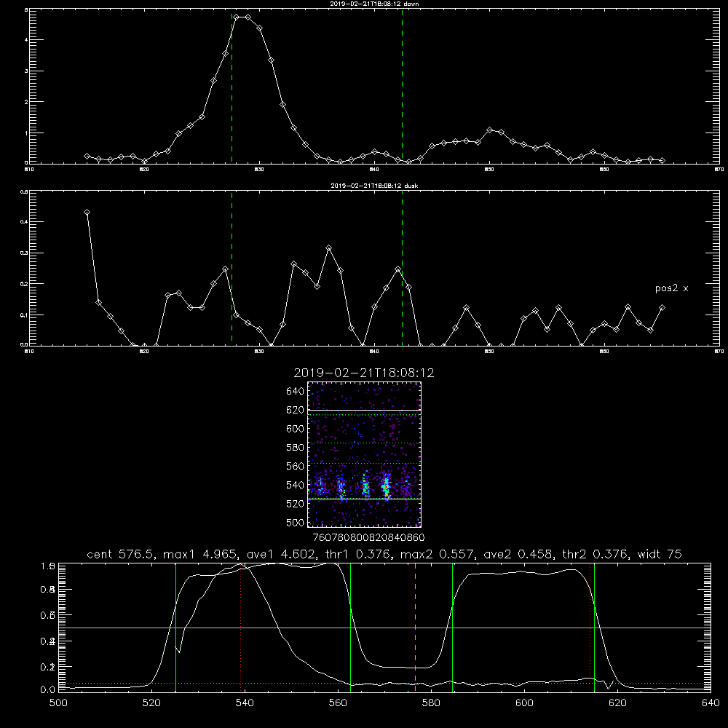Open the colored spectral image thumbnail
The height and width of the screenshot is (728, 728).
coord(364,454)
